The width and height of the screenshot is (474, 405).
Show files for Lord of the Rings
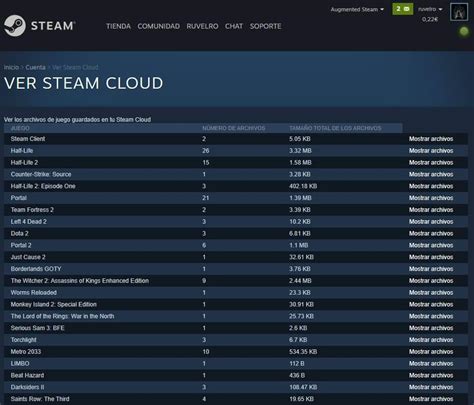(431, 316)
